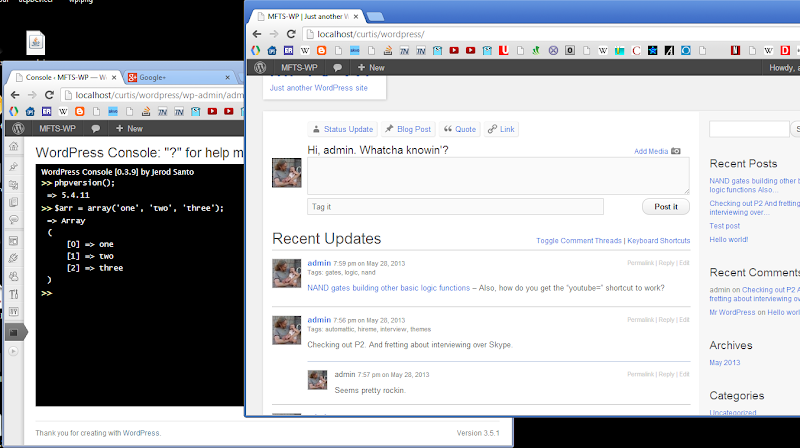
Task: Reload the localhost/curtis/wordpress/ page
Action: pos(291,34)
